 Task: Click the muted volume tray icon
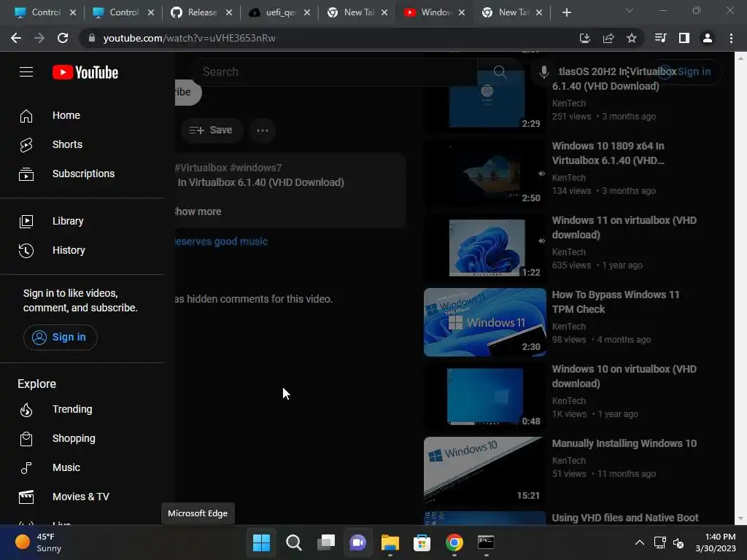pyautogui.click(x=678, y=542)
